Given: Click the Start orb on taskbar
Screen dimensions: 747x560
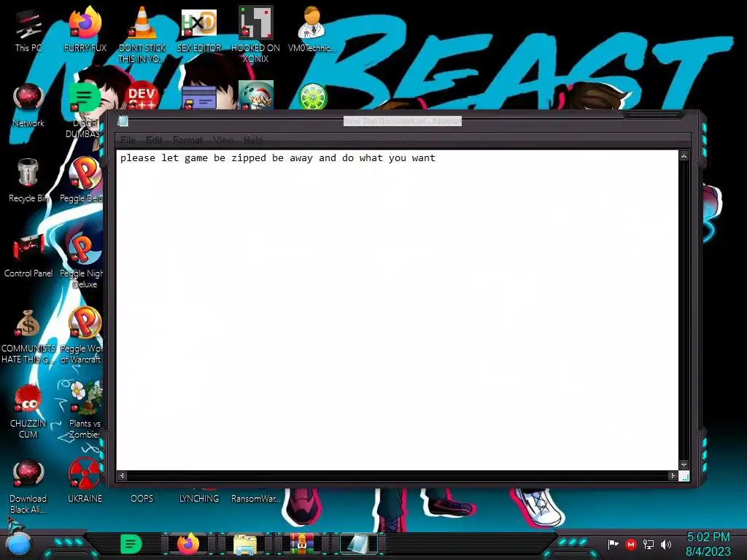Looking at the screenshot, I should tap(19, 545).
